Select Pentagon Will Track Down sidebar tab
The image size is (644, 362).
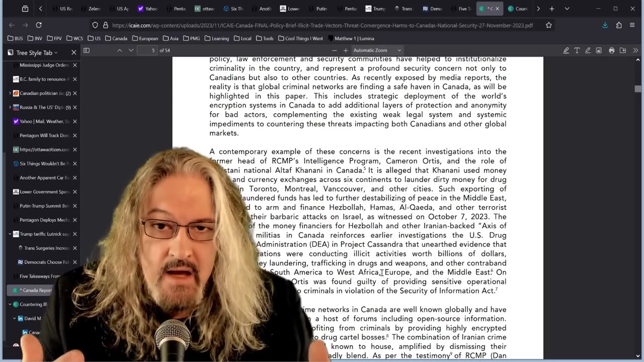[x=41, y=135]
